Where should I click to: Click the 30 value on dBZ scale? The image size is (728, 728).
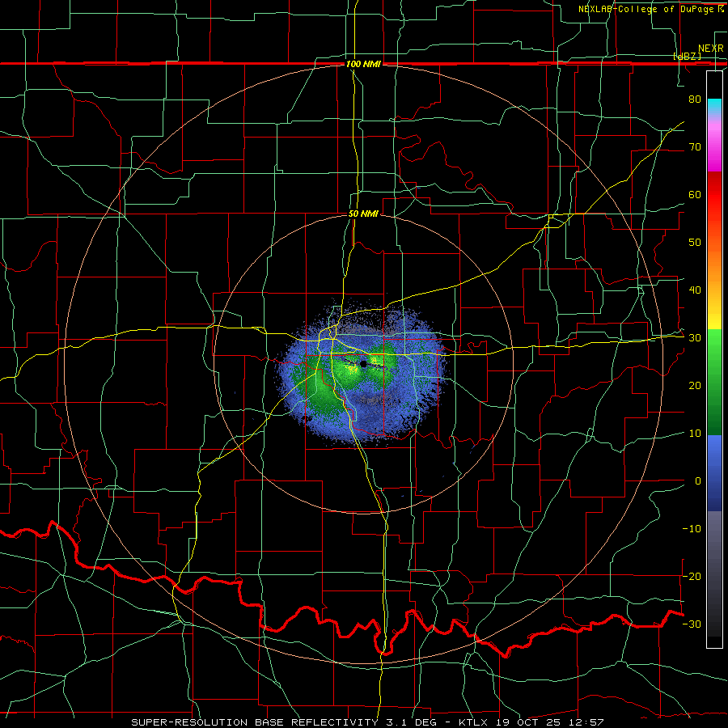click(695, 338)
